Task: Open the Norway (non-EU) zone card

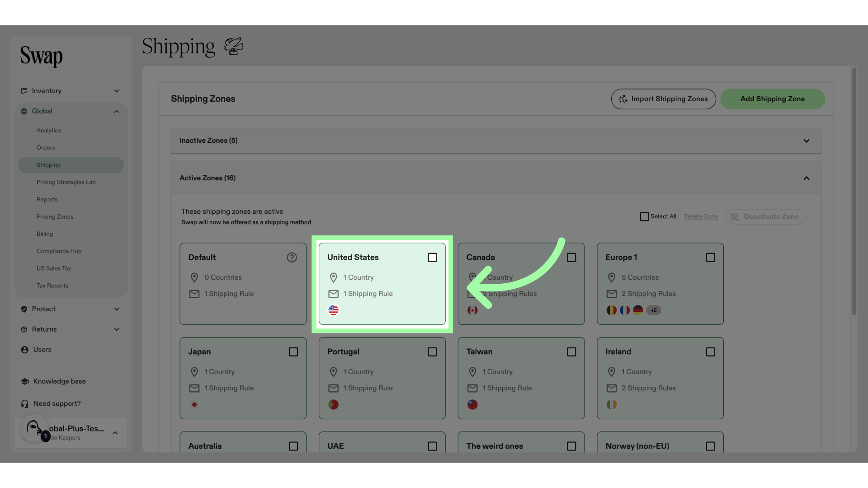Action: click(x=660, y=442)
